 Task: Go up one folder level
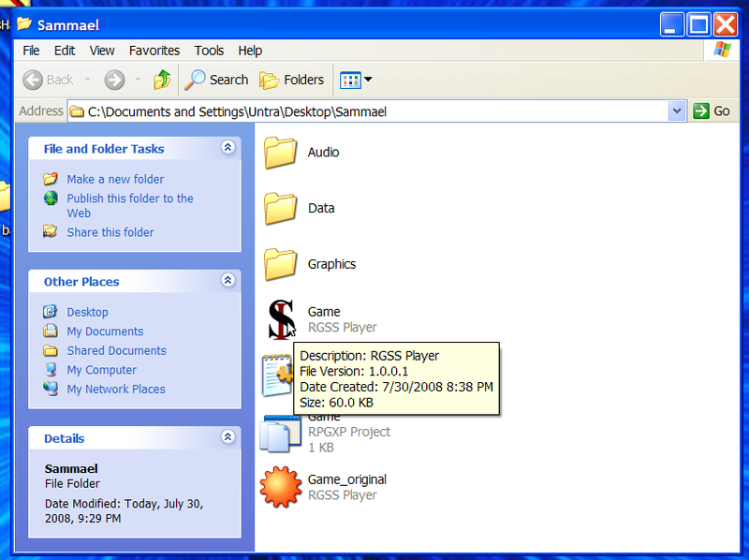(162, 80)
